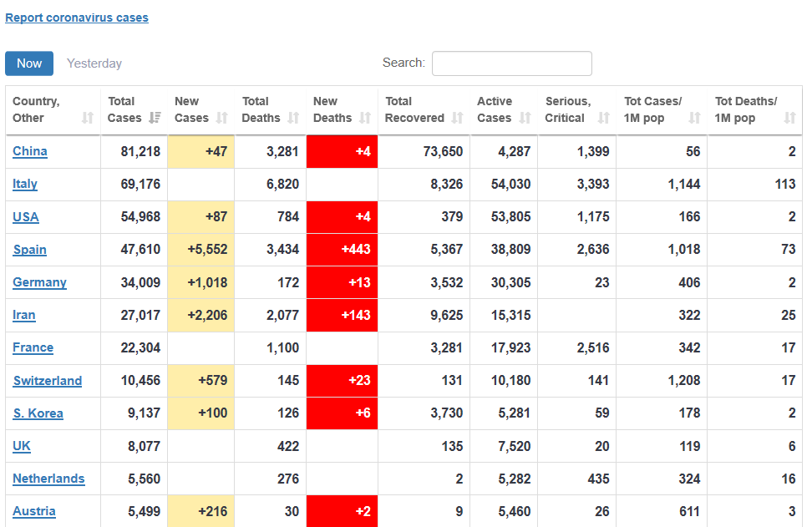Sort by Tot Deaths/1M pop icon
The height and width of the screenshot is (527, 812).
point(789,118)
